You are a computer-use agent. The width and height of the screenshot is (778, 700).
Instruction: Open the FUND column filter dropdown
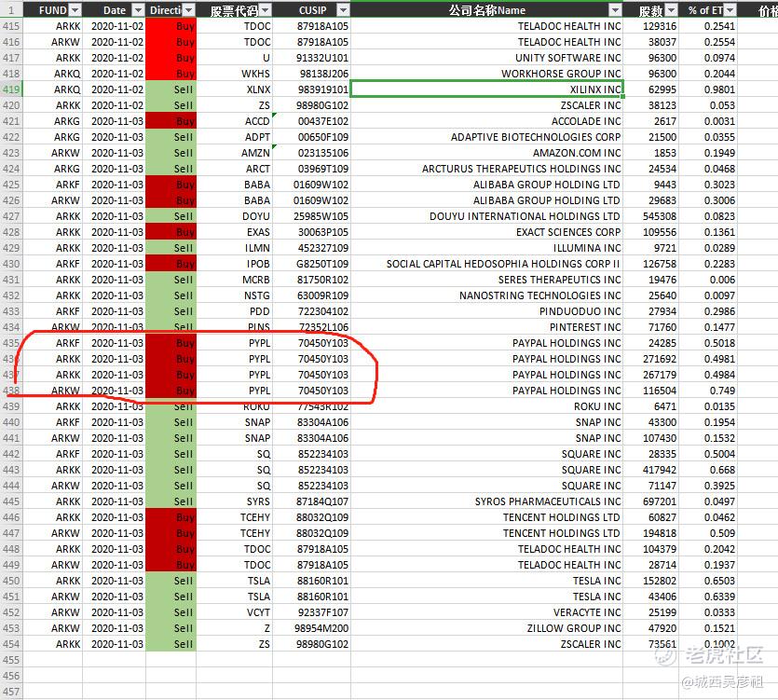[75, 10]
